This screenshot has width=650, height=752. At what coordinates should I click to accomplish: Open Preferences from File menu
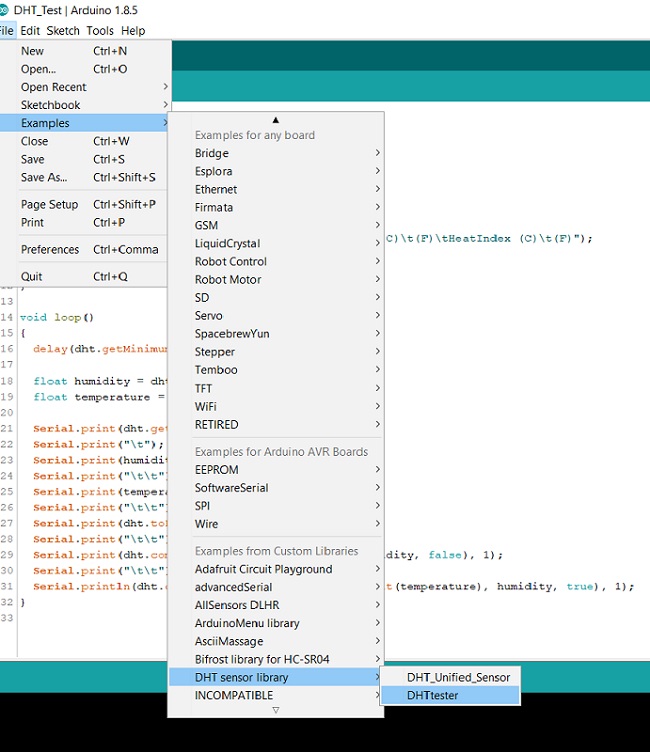(84, 249)
